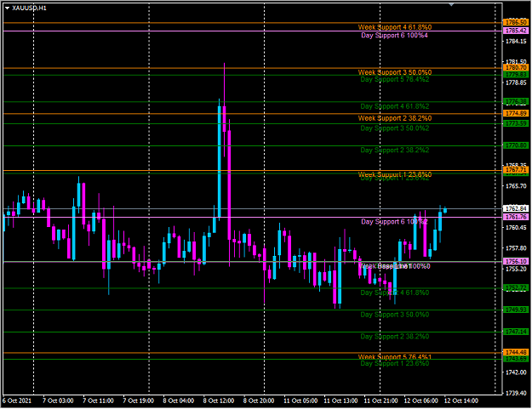
Task: Click the '7 Oct 03:00' time axis label
Action: pyautogui.click(x=58, y=400)
